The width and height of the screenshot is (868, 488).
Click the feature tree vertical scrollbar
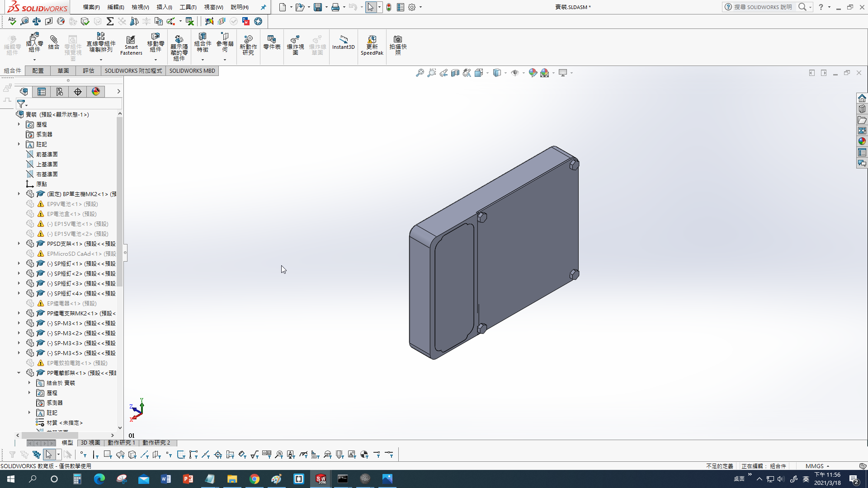[120, 202]
